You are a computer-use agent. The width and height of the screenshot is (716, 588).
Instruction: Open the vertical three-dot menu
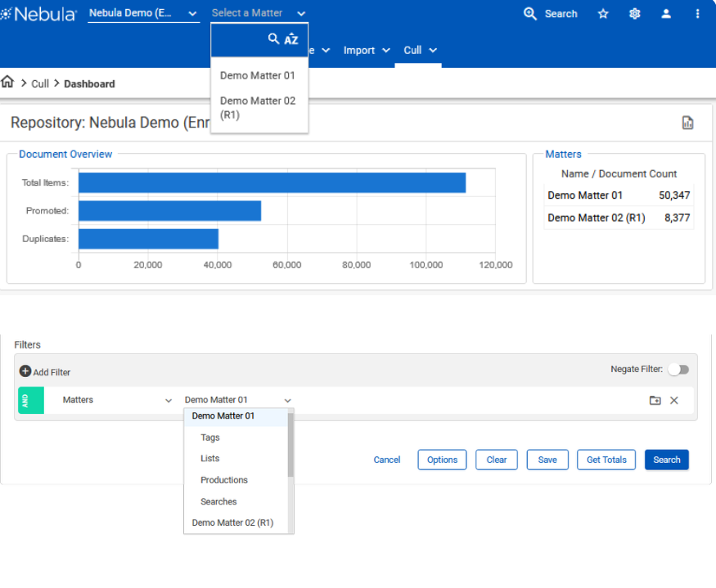click(x=697, y=14)
